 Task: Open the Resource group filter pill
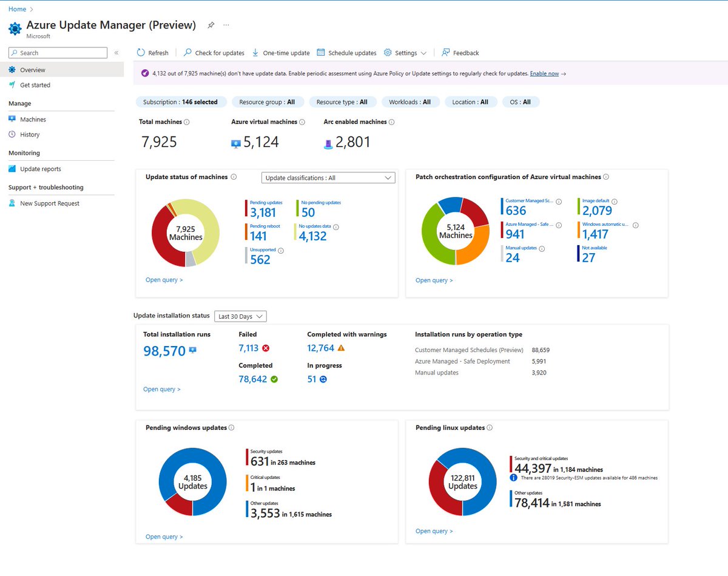(267, 102)
